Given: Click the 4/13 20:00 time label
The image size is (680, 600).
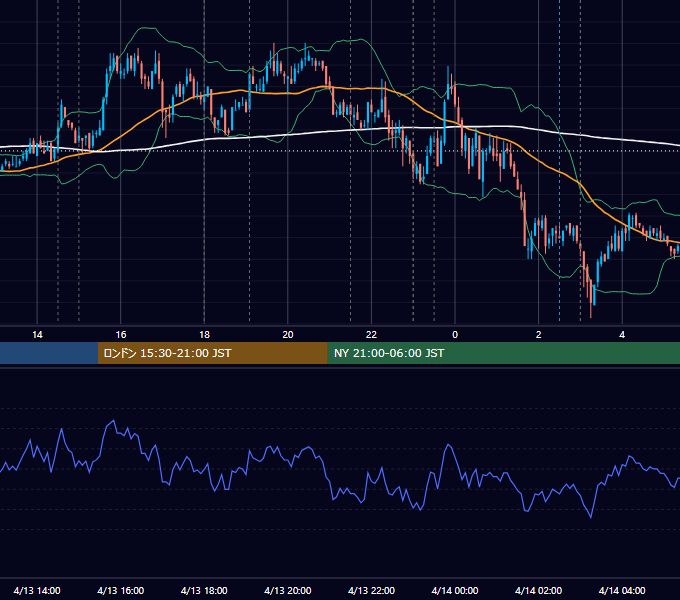Looking at the screenshot, I should tap(288, 590).
